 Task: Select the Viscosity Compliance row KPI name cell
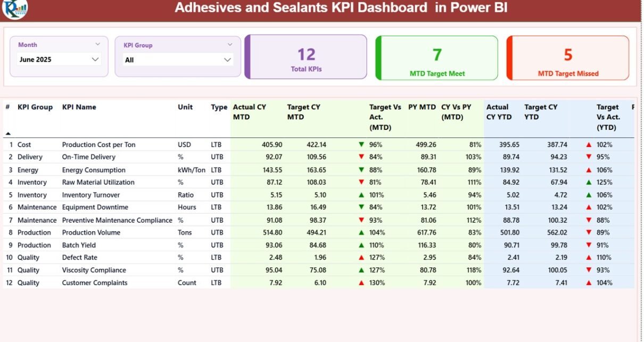(94, 270)
